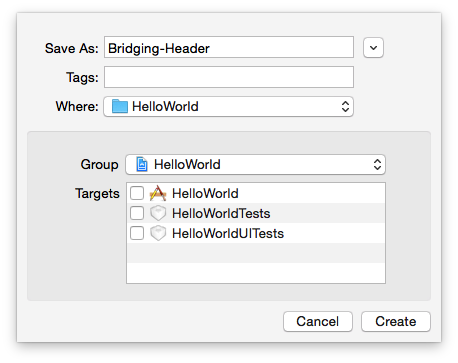Open the Group selection dropdown
The width and height of the screenshot is (458, 363).
tap(255, 164)
